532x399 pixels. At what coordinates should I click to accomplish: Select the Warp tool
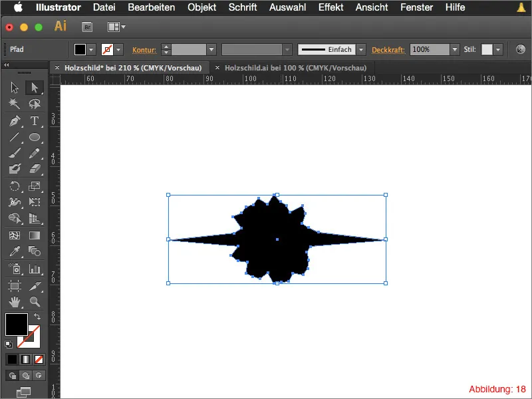coord(15,202)
